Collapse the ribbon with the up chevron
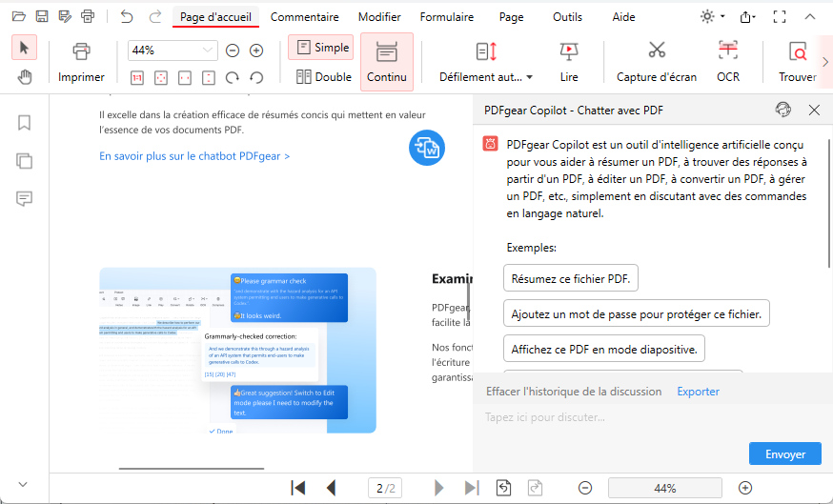This screenshot has width=833, height=504. click(809, 16)
